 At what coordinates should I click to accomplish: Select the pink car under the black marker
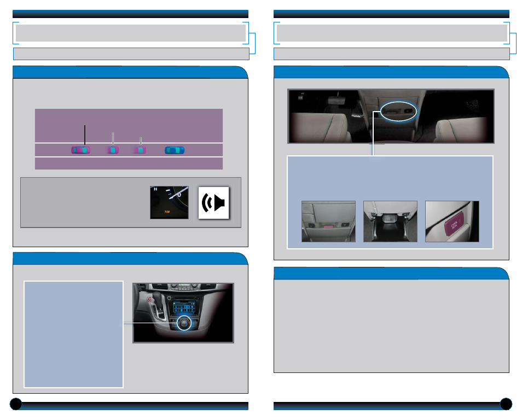[80, 150]
